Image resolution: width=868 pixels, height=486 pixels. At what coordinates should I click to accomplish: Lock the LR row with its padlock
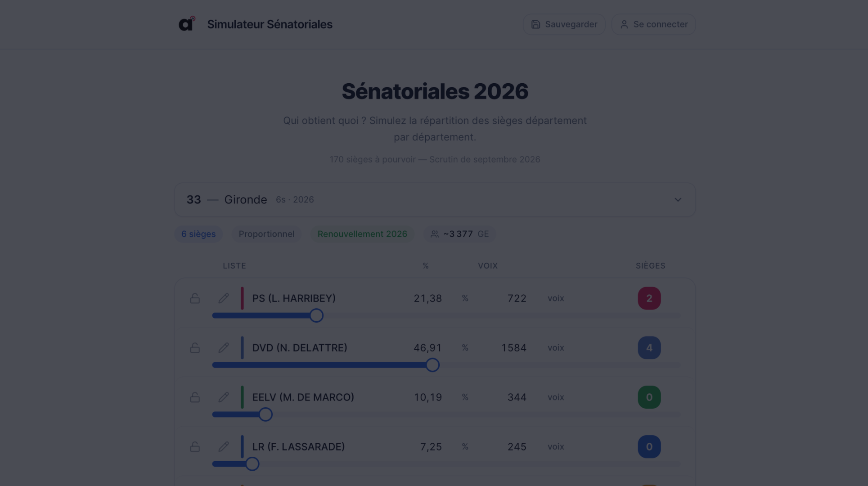[x=195, y=446]
